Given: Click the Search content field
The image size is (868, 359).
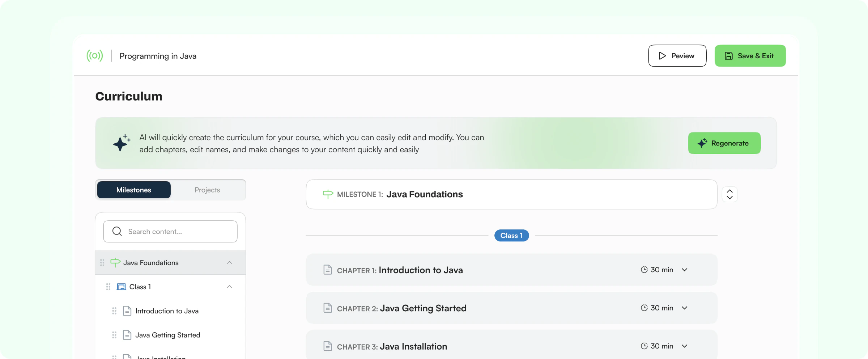Looking at the screenshot, I should click(170, 232).
